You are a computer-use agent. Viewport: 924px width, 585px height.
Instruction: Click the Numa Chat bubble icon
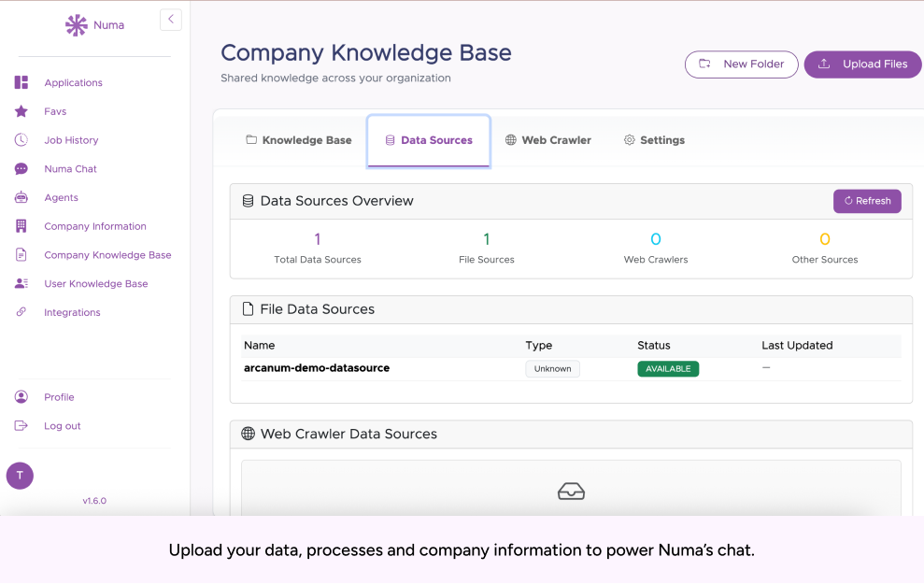(21, 169)
